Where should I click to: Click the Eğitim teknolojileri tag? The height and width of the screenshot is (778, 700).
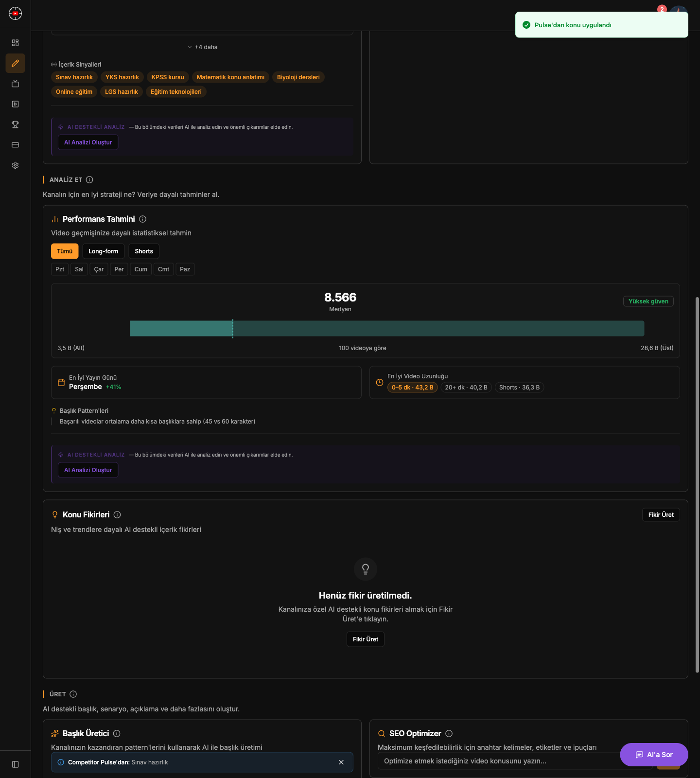pos(176,92)
